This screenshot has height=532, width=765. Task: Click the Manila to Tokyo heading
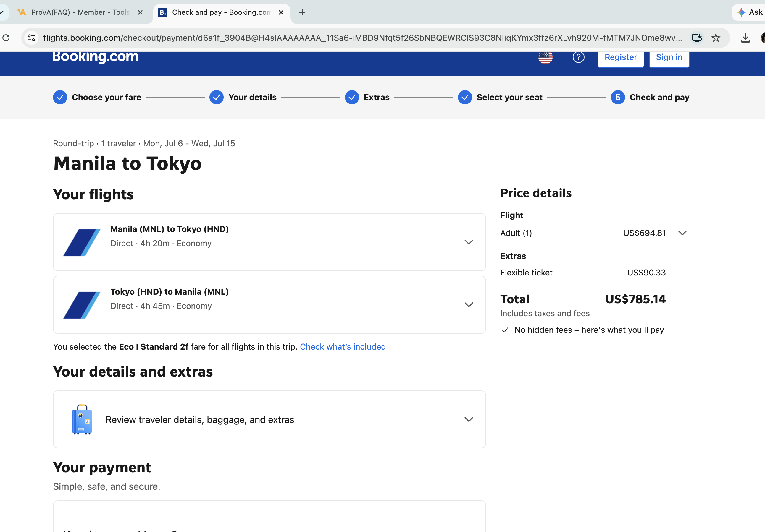tap(127, 163)
